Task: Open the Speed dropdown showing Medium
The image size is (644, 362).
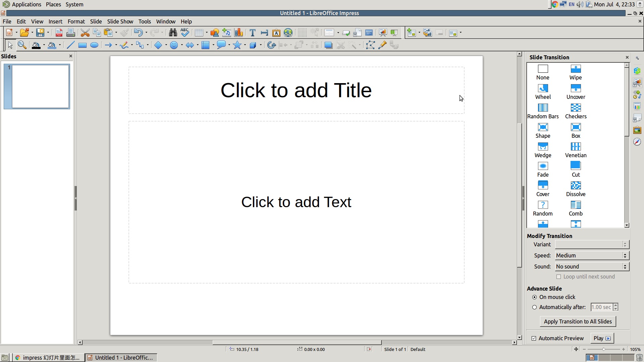Action: (592, 256)
